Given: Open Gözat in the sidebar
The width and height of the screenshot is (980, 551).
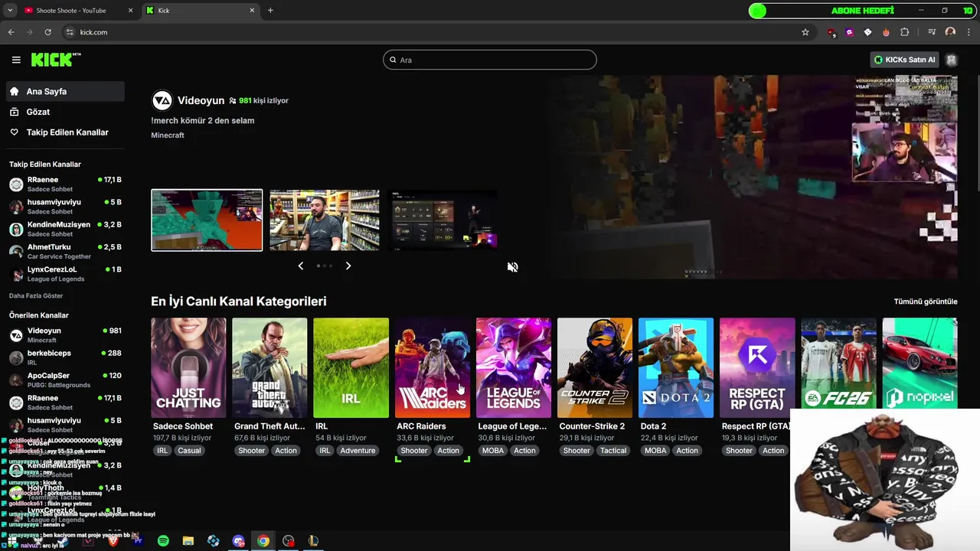Looking at the screenshot, I should [x=64, y=112].
